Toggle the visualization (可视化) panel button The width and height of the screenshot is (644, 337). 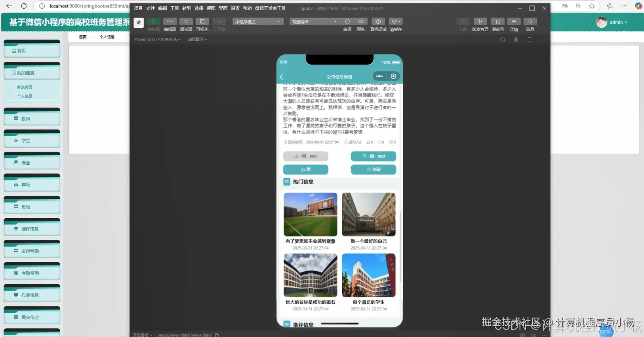point(202,21)
